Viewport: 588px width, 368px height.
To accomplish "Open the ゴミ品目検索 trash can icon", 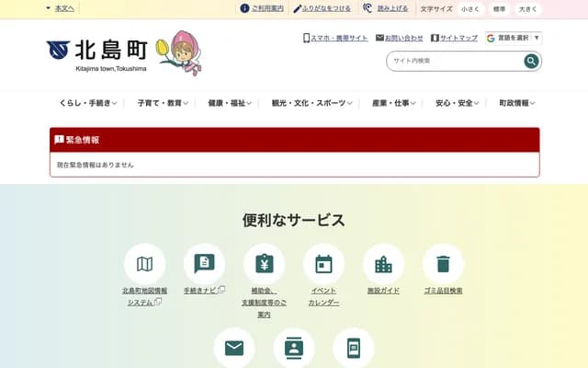I will point(443,264).
